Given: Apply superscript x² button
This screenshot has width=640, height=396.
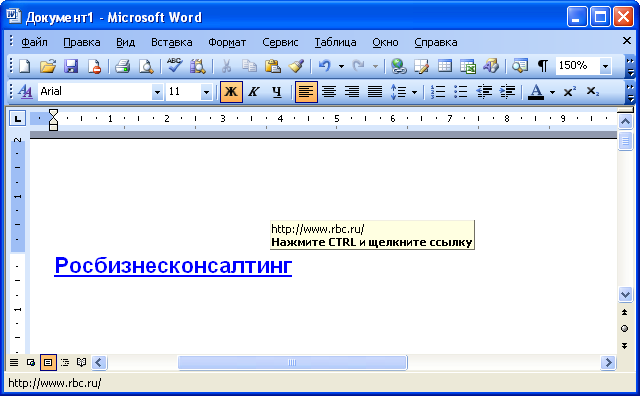Looking at the screenshot, I should pos(569,91).
